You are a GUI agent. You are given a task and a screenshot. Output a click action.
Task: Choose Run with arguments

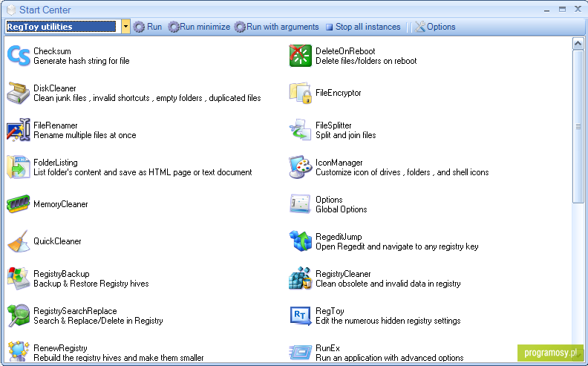(276, 27)
